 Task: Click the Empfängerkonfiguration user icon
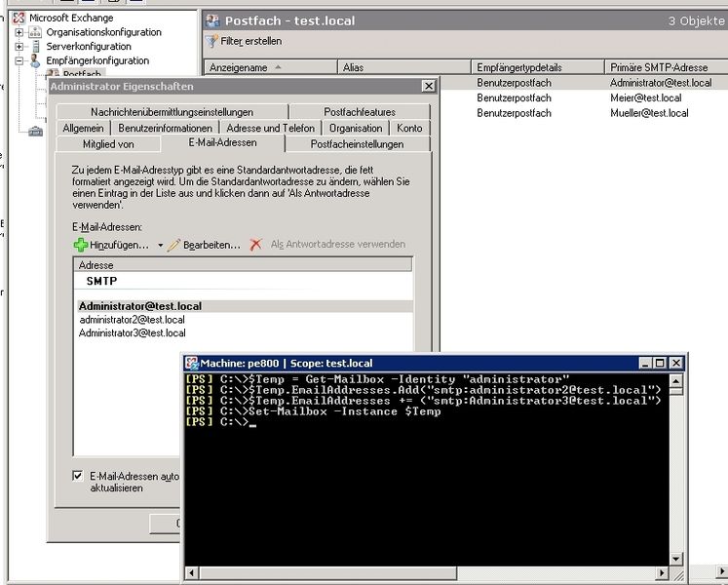36,60
